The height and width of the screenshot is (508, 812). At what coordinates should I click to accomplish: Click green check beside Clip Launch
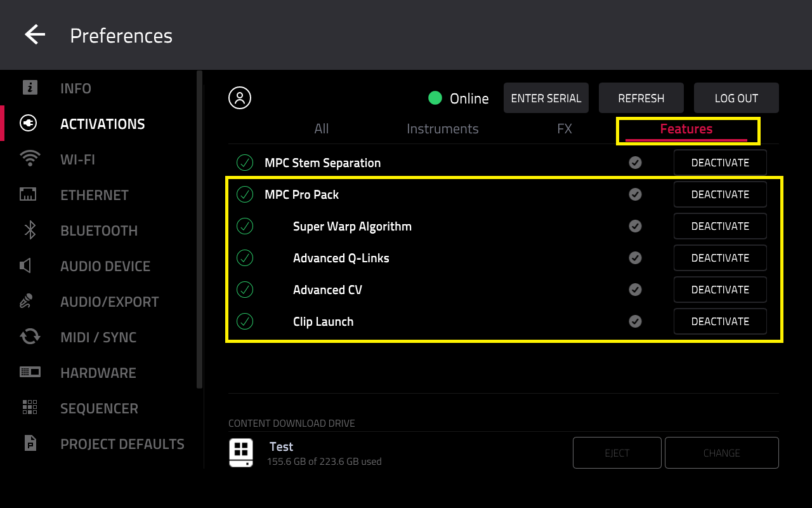pyautogui.click(x=245, y=321)
